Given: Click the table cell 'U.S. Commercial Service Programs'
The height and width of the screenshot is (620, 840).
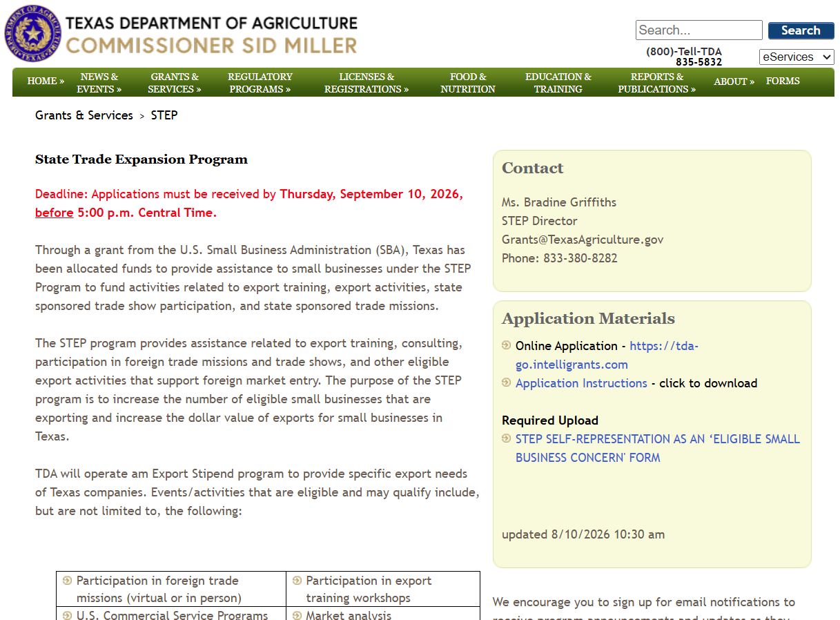Looking at the screenshot, I should click(x=171, y=614).
